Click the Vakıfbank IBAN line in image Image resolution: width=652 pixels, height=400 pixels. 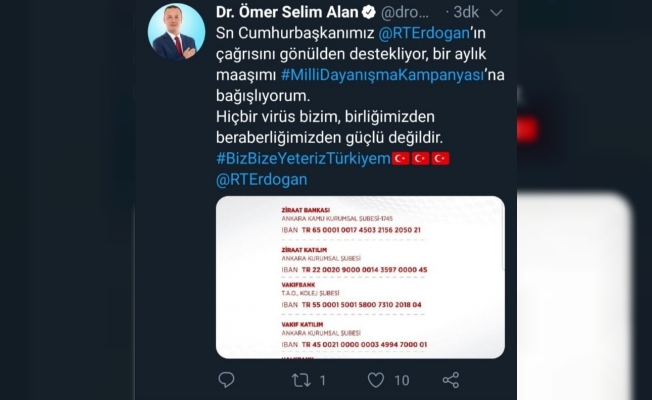click(x=351, y=305)
